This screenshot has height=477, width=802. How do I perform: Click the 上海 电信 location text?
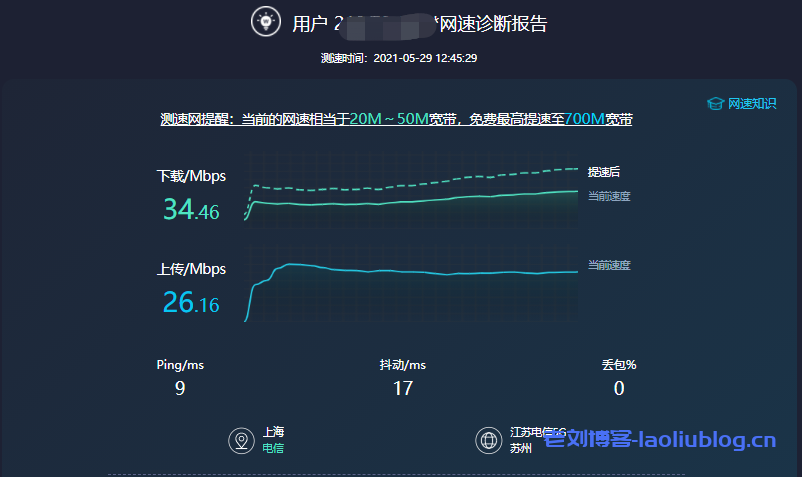click(273, 441)
